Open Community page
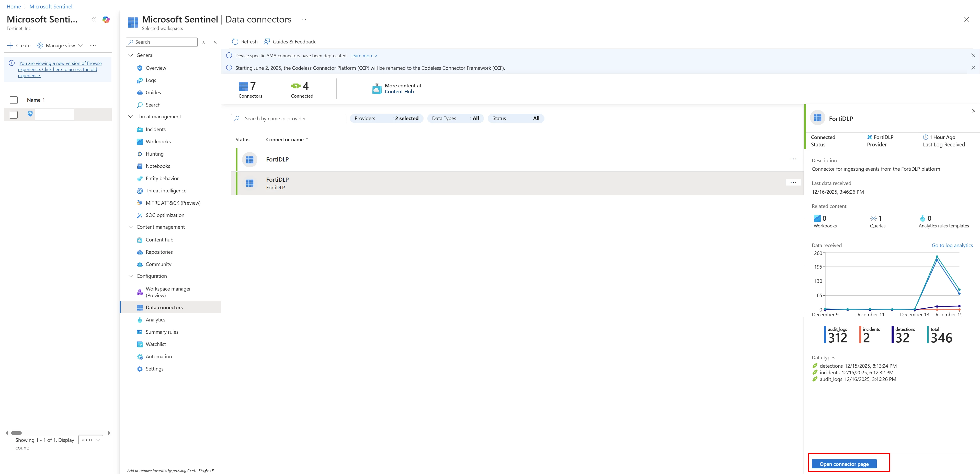 point(158,264)
